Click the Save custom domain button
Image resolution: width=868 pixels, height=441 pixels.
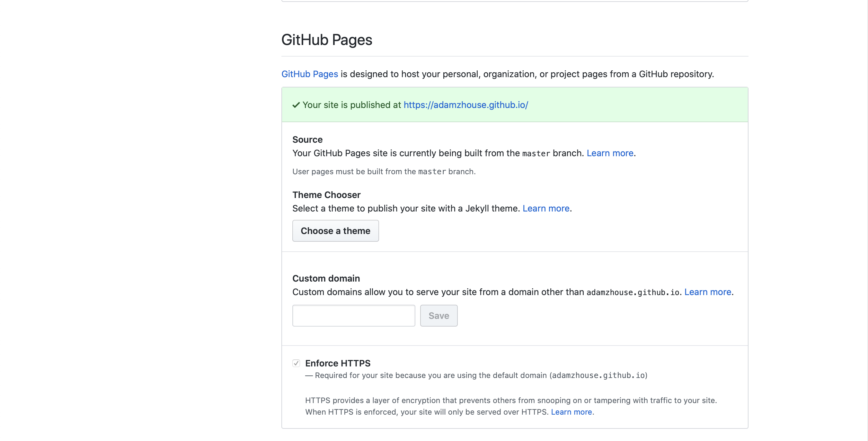click(438, 316)
